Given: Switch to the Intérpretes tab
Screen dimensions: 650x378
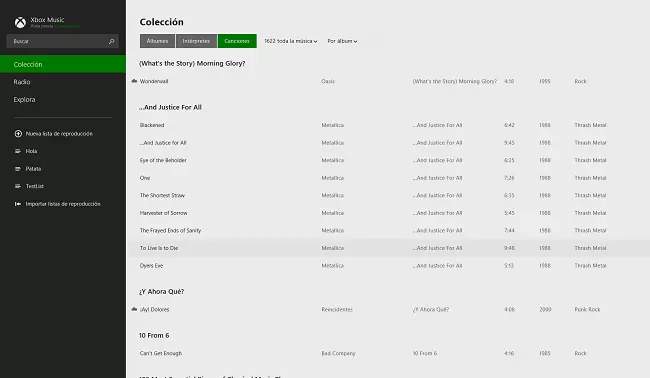Looking at the screenshot, I should pyautogui.click(x=196, y=41).
